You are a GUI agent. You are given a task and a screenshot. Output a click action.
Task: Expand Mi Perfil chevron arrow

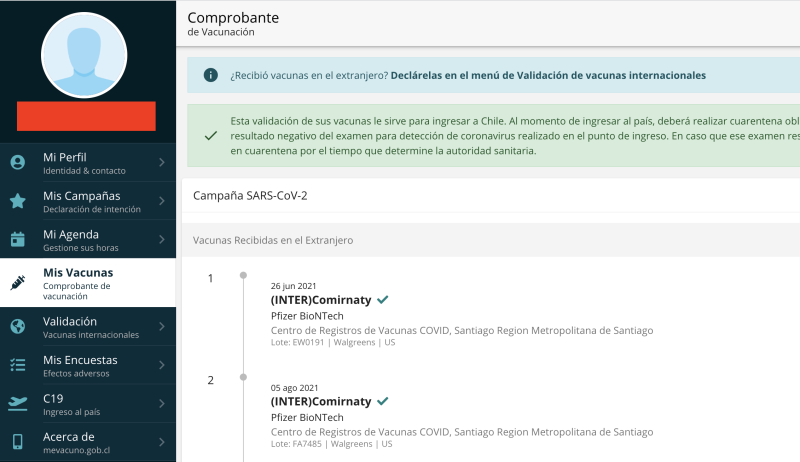click(162, 163)
